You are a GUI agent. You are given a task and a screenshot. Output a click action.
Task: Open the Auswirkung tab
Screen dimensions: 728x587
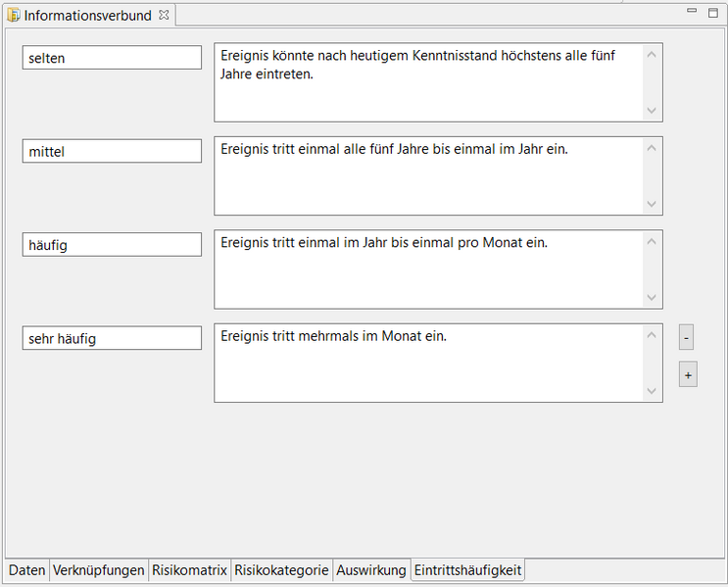click(x=371, y=570)
